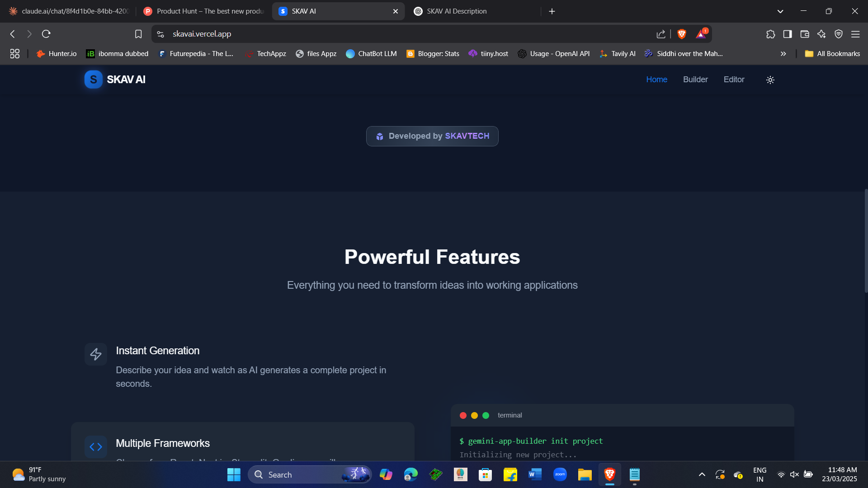This screenshot has height=488, width=868.
Task: Reload the current page
Action: 46,34
